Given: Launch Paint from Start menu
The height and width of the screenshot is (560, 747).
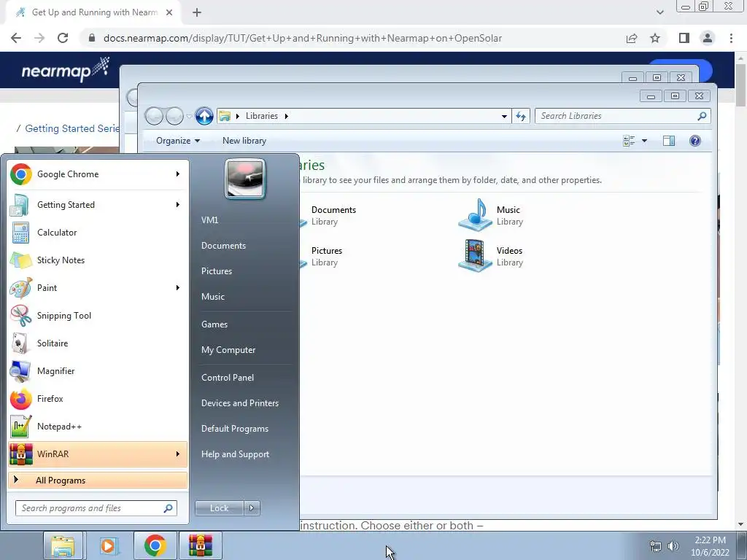Looking at the screenshot, I should coord(98,287).
